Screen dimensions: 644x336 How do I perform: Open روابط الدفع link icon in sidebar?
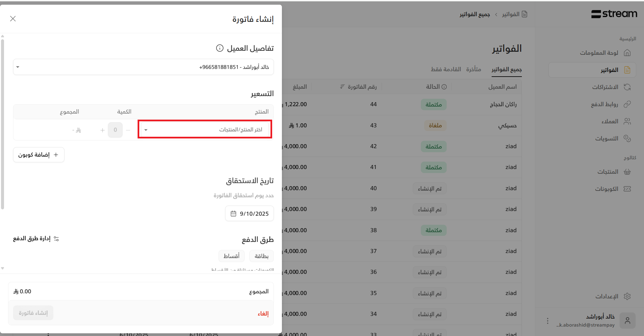627,104
